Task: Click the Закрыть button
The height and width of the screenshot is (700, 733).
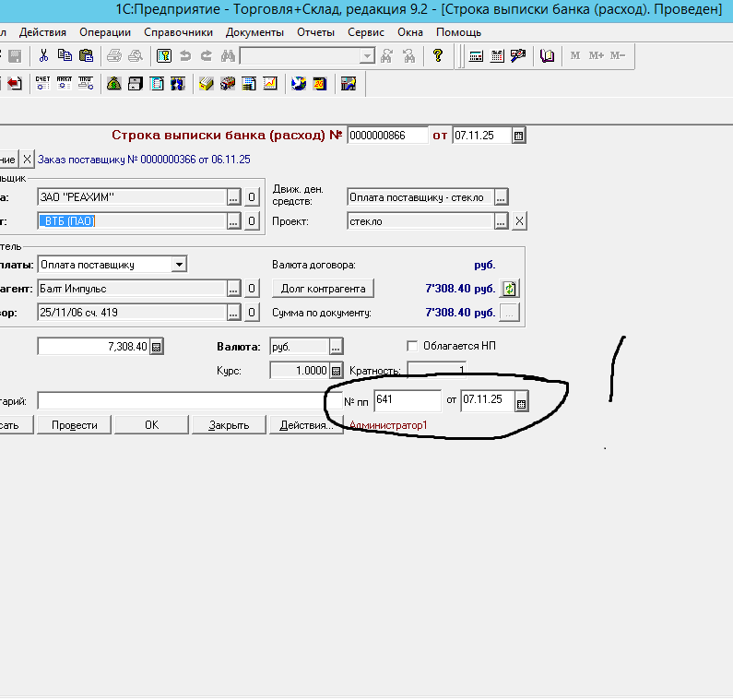Action: pos(229,425)
